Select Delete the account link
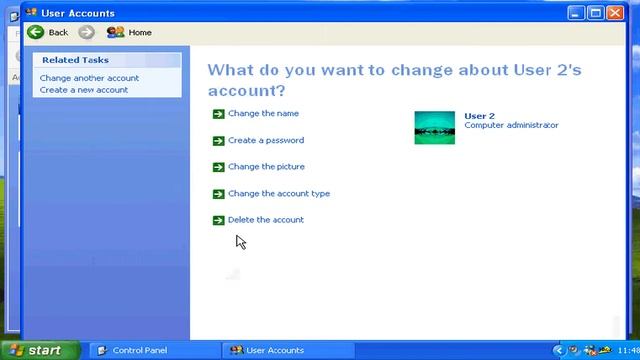The width and height of the screenshot is (640, 360). (266, 220)
